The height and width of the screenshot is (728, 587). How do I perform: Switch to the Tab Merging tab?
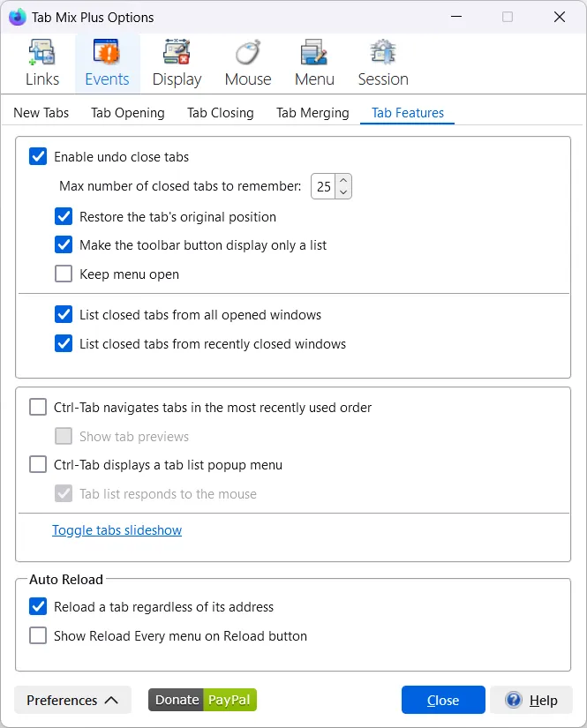(x=312, y=113)
